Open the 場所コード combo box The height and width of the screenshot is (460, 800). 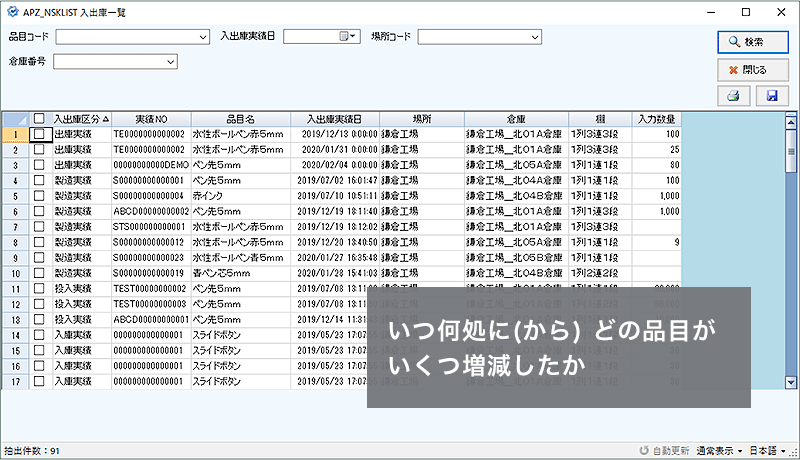[535, 37]
